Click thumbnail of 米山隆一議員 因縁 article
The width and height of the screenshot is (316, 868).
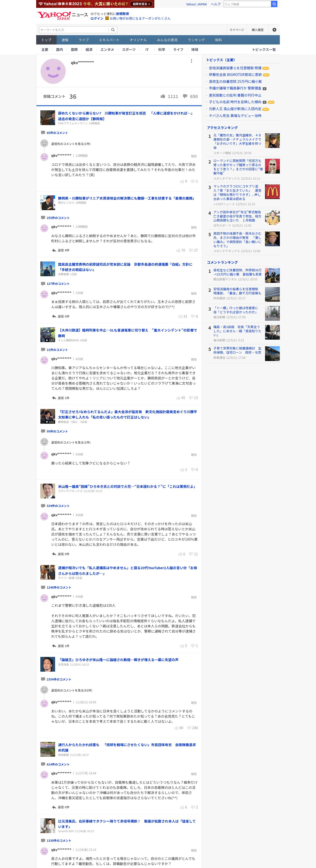click(47, 491)
